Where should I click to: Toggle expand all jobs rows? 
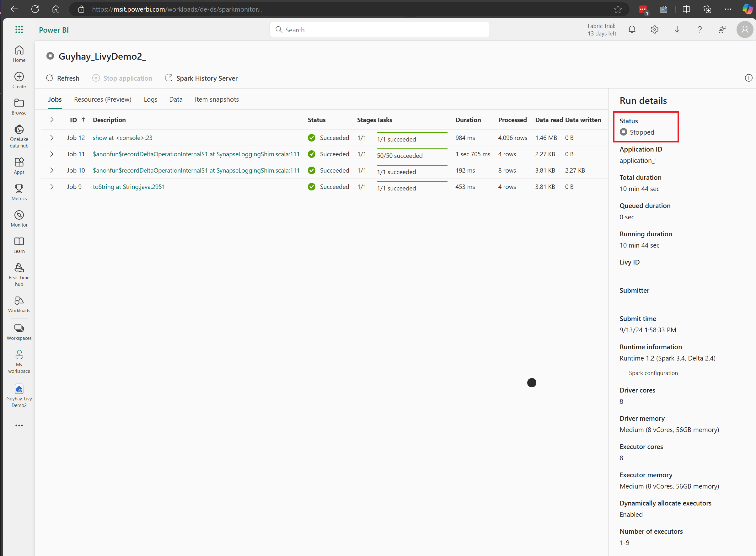52,119
